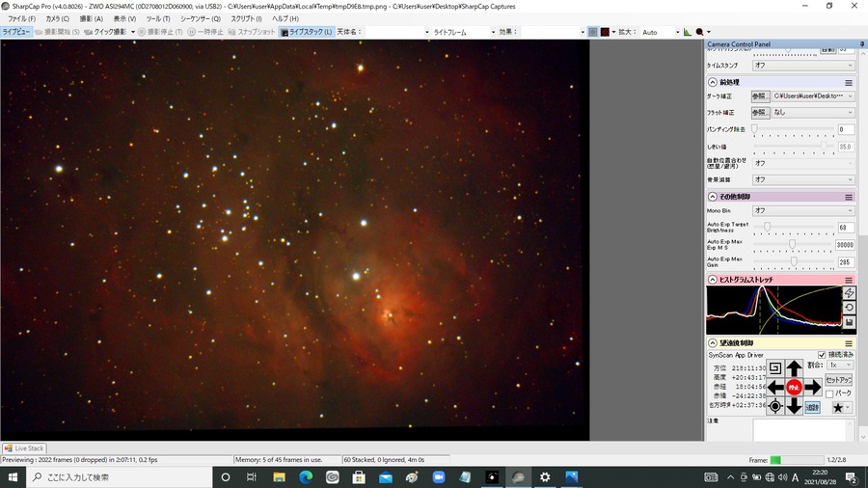The height and width of the screenshot is (488, 868).
Task: Click 参照 browse button for ダーク補正
Action: click(761, 96)
